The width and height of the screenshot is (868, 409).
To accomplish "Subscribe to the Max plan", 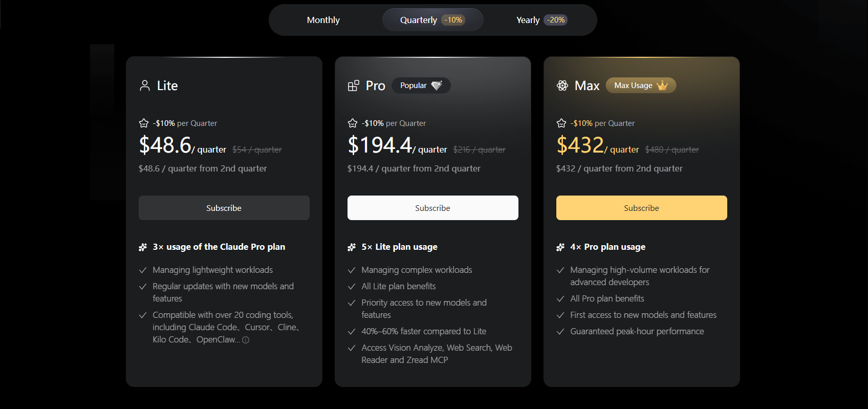I will [x=642, y=208].
